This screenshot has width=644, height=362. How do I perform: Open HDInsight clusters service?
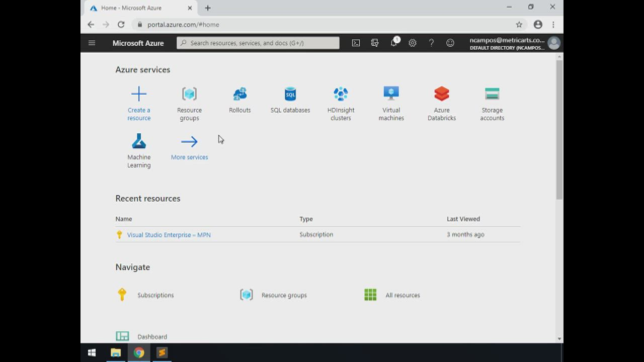(x=341, y=104)
